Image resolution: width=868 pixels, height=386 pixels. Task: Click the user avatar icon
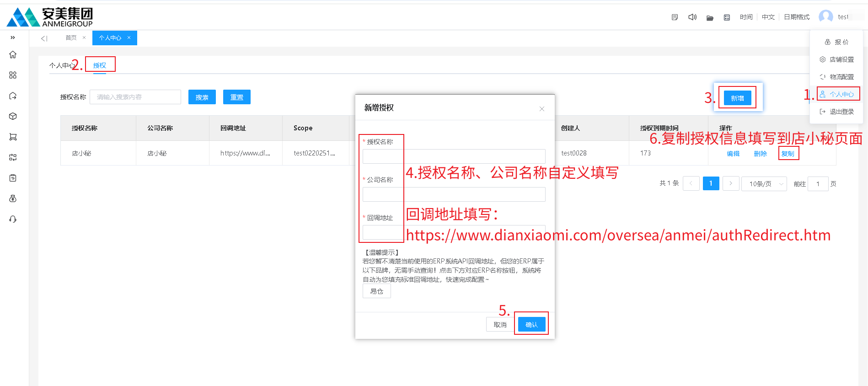826,17
